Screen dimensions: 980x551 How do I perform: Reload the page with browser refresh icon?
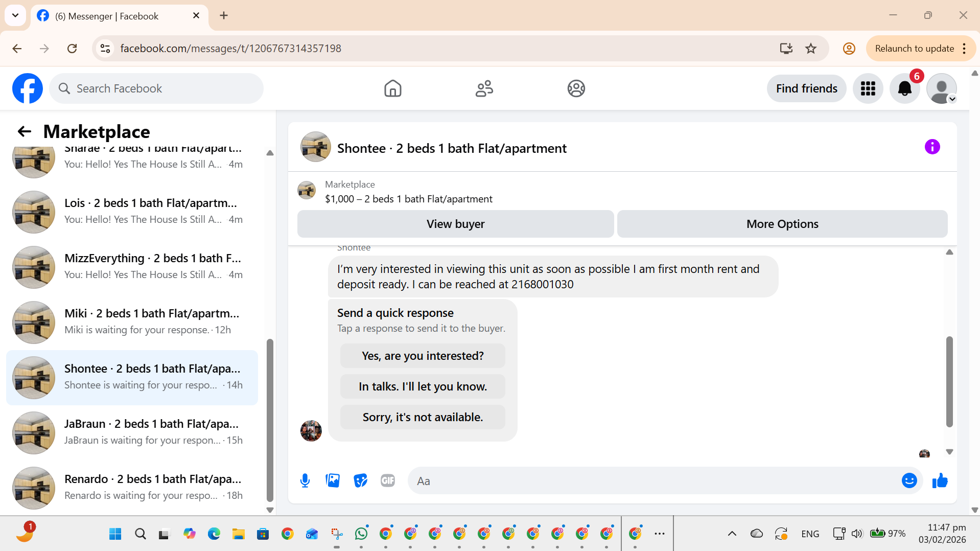[x=72, y=49]
